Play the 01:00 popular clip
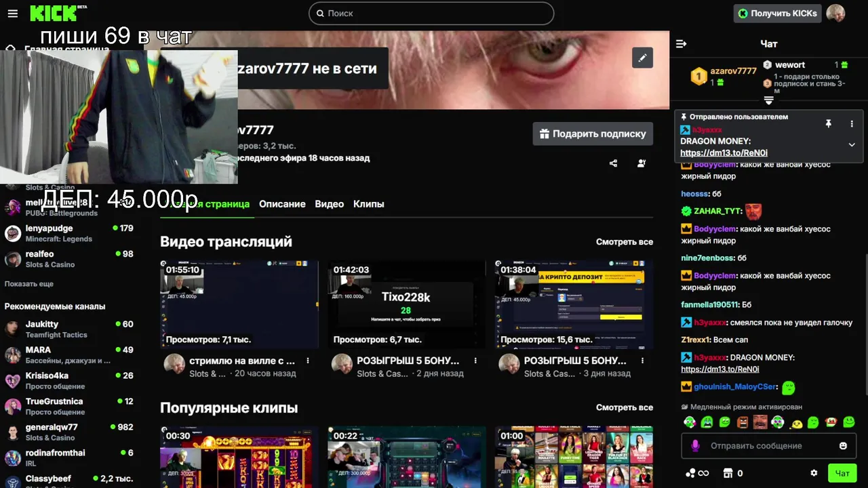The image size is (868, 488). 574,457
